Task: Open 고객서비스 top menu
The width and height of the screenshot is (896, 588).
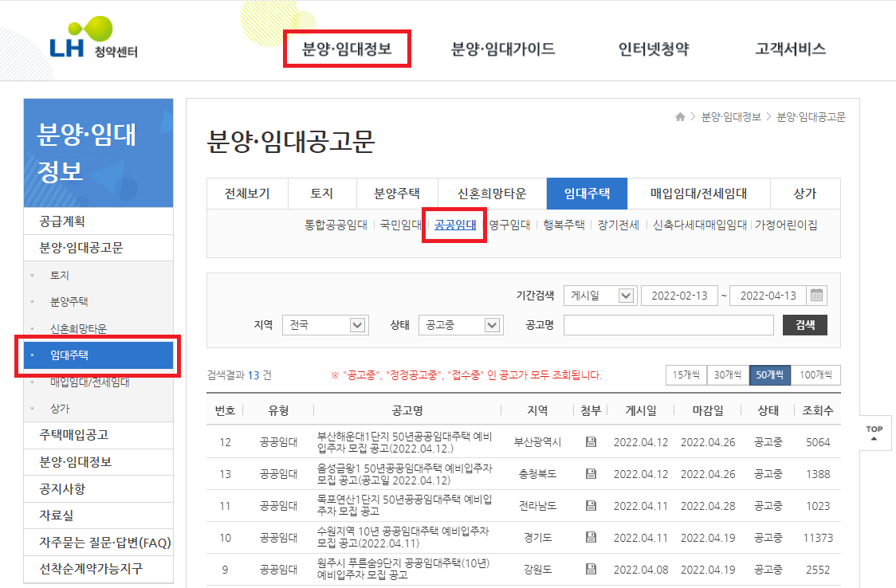Action: click(790, 49)
